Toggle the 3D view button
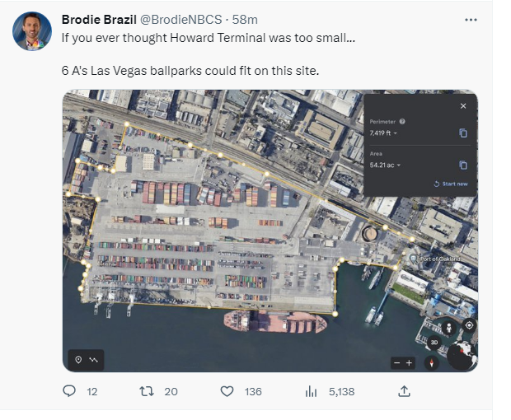 pyautogui.click(x=434, y=342)
